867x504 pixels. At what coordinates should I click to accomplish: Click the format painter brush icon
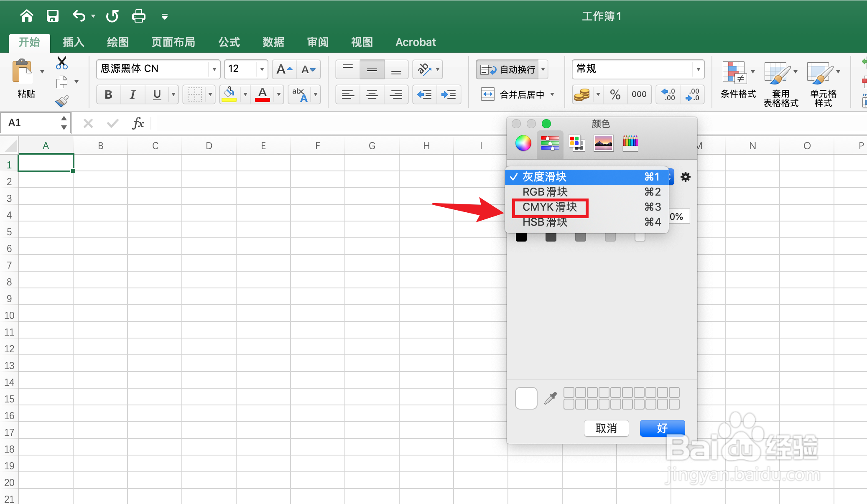point(62,101)
